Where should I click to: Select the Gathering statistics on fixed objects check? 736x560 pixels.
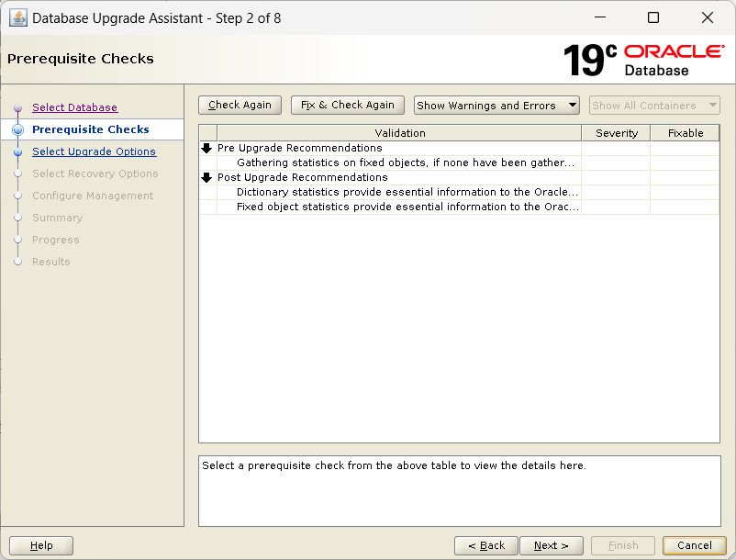[x=459, y=162]
